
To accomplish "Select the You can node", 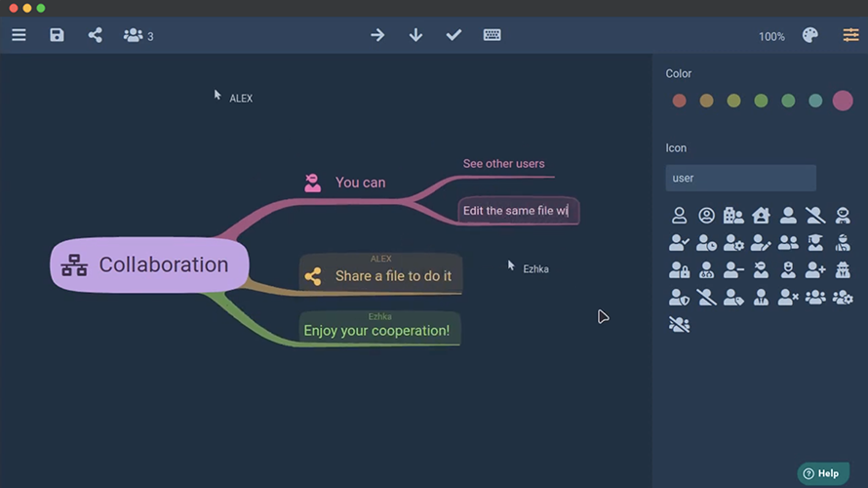I will click(x=361, y=183).
